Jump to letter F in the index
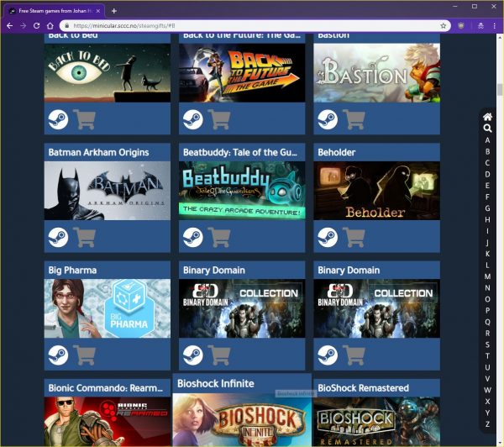This screenshot has width=504, height=447. (x=487, y=197)
